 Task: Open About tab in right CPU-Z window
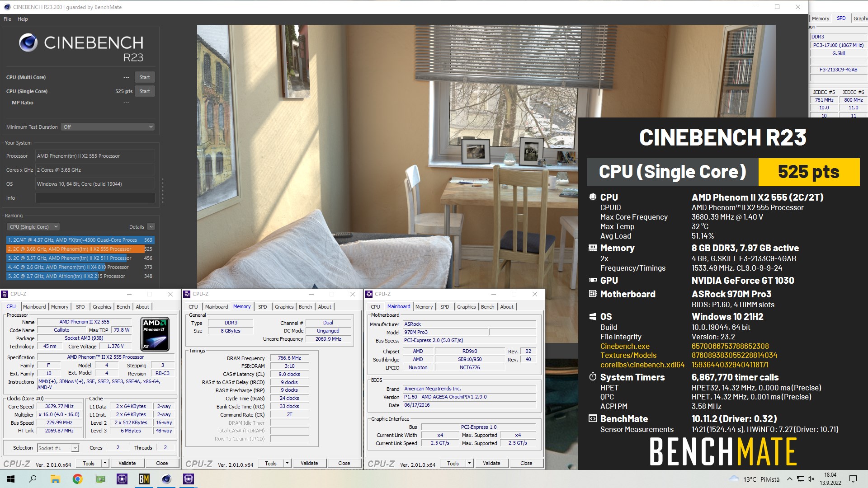[x=506, y=307]
